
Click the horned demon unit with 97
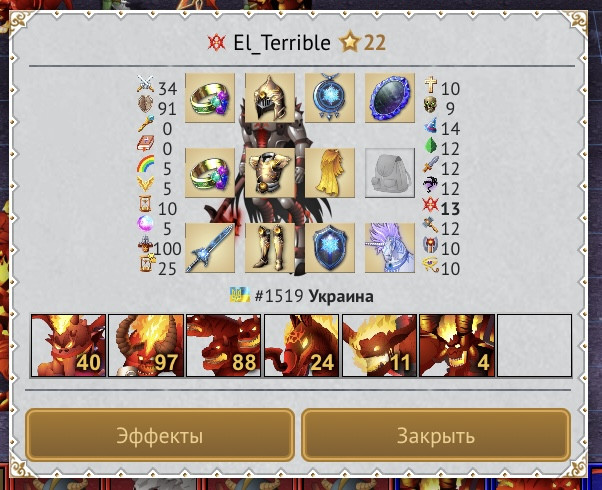click(146, 345)
